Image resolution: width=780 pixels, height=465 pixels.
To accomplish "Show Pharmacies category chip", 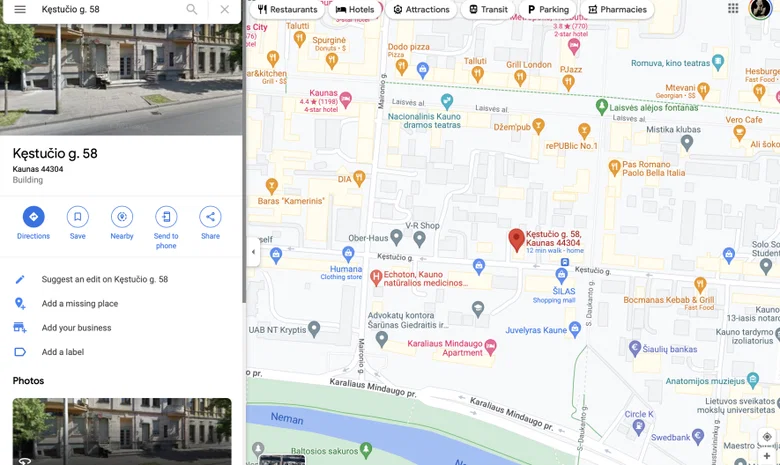I will tap(617, 9).
